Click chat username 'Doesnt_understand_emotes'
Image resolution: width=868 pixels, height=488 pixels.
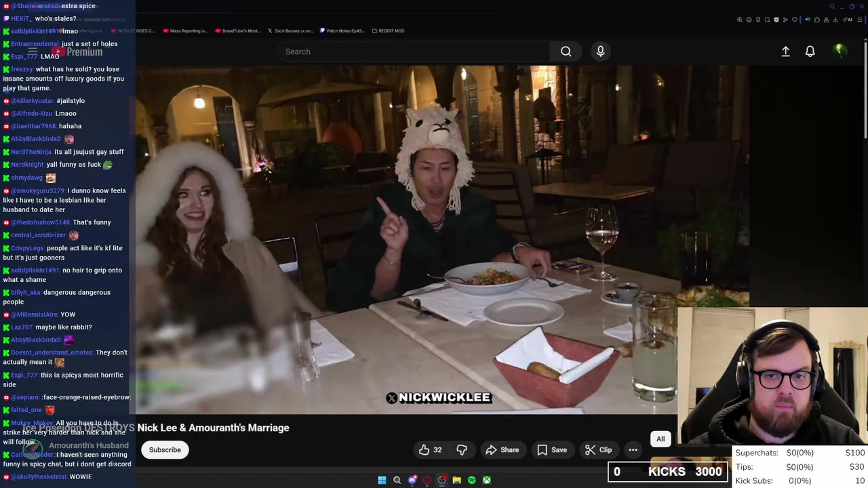[52, 352]
